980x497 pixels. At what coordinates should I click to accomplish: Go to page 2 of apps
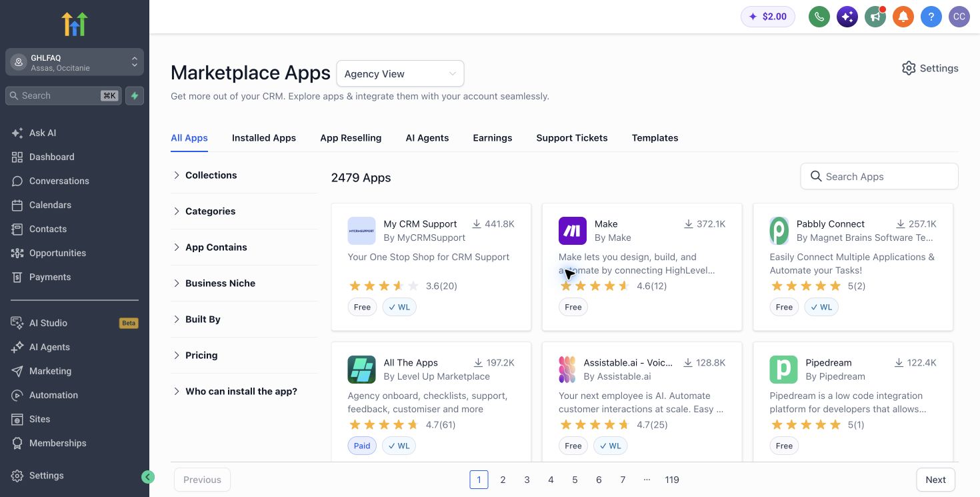(x=503, y=480)
